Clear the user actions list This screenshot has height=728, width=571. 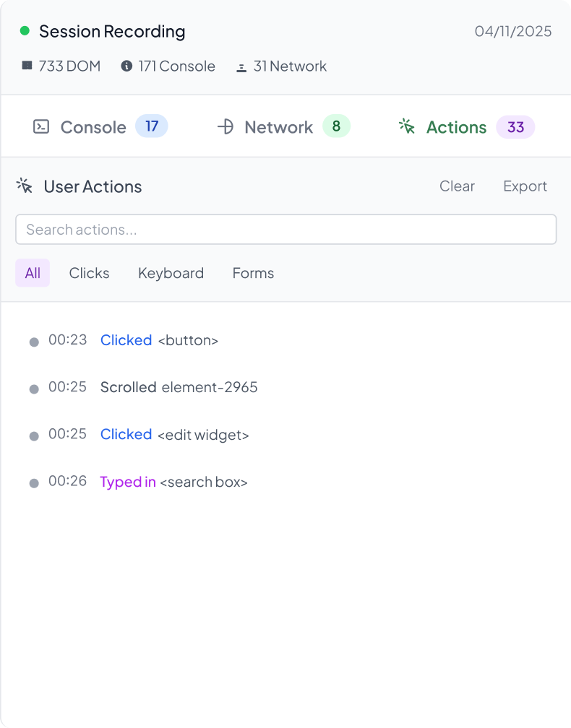pos(457,186)
